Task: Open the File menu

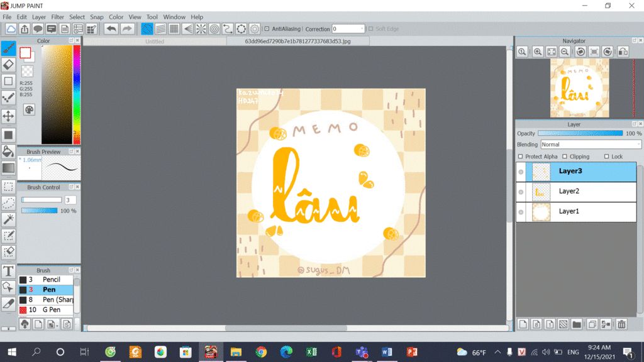Action: [x=7, y=17]
